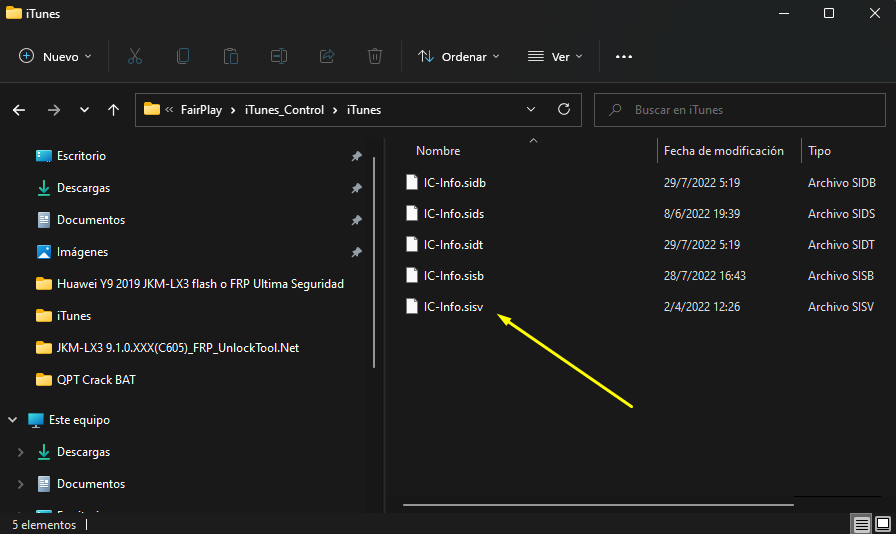Click date 2/4/2022 12:26 cell
Image resolution: width=896 pixels, height=534 pixels.
[x=702, y=306]
